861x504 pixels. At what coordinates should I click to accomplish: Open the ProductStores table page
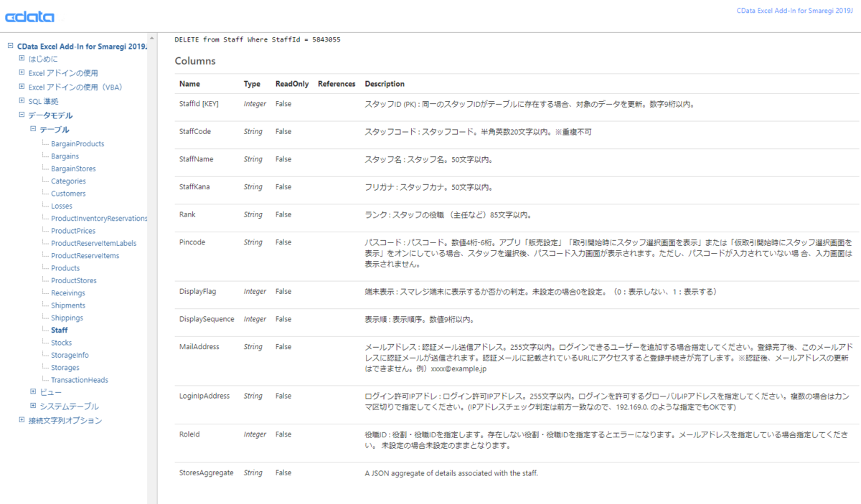[x=74, y=281]
